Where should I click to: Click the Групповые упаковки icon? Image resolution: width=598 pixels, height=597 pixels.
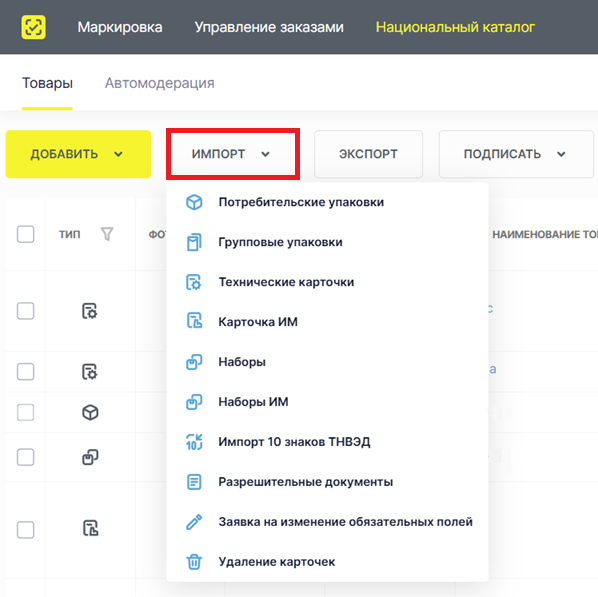click(x=194, y=242)
